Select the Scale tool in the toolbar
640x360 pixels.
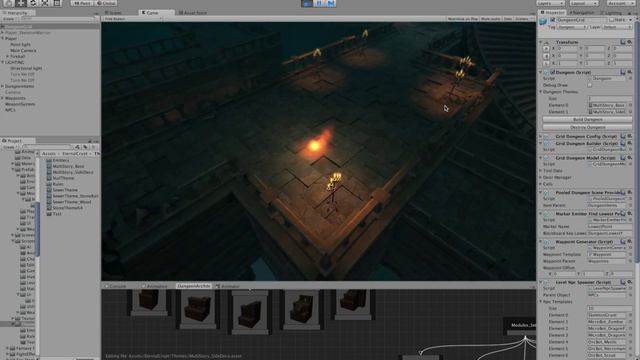click(45, 3)
